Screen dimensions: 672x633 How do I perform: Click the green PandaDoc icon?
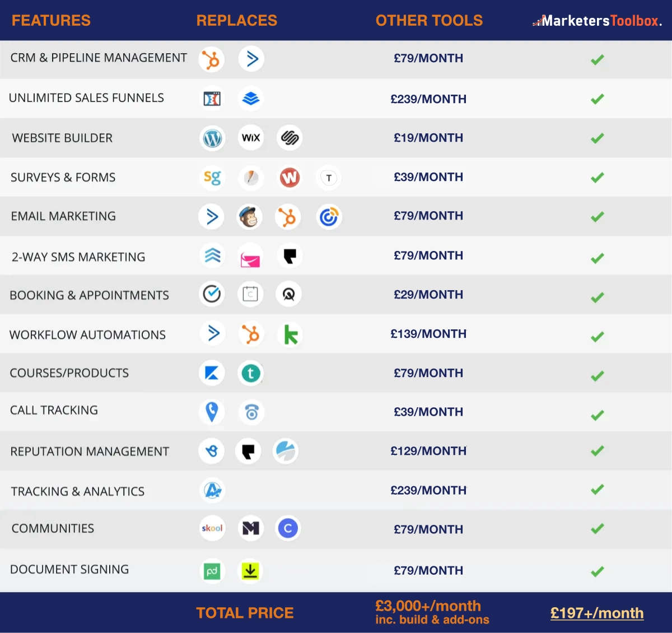212,571
